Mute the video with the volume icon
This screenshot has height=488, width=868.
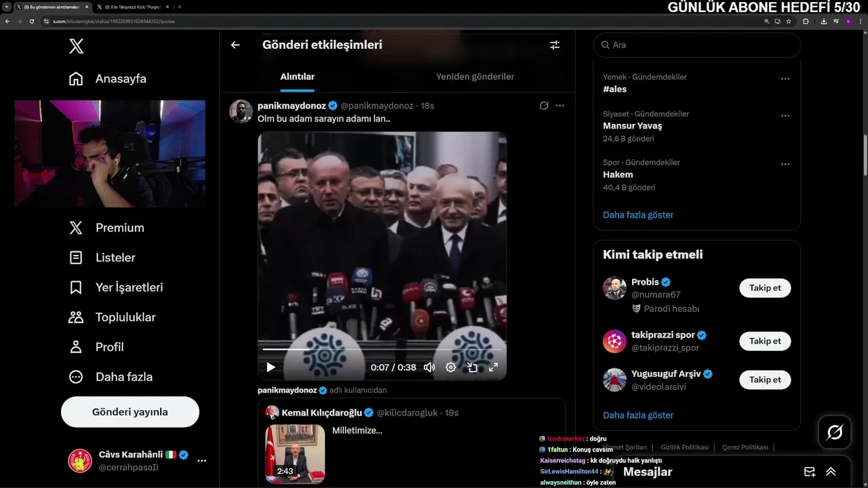click(x=429, y=367)
